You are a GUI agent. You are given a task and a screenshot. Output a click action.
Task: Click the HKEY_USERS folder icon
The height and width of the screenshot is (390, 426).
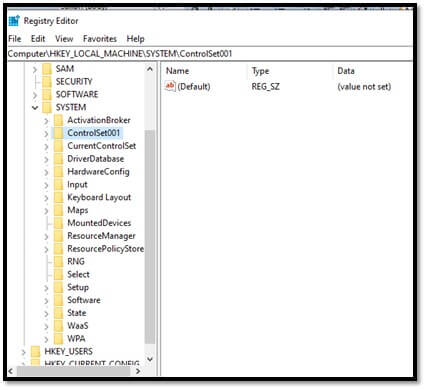tap(35, 352)
